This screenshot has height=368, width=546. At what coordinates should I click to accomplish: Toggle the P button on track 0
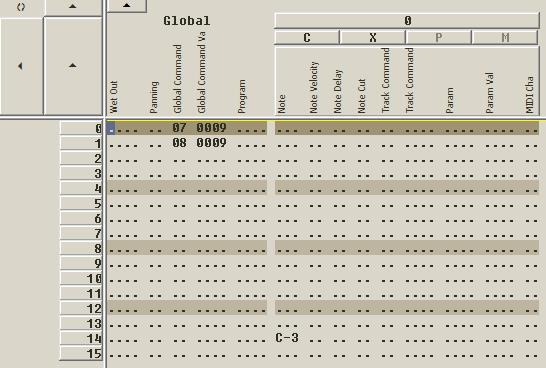[x=438, y=37]
